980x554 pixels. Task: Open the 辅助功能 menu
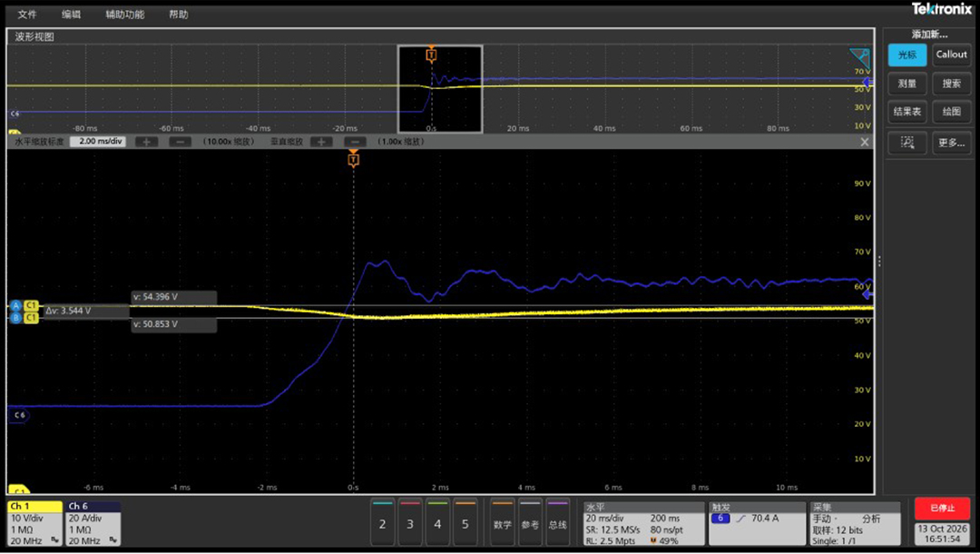(x=125, y=14)
